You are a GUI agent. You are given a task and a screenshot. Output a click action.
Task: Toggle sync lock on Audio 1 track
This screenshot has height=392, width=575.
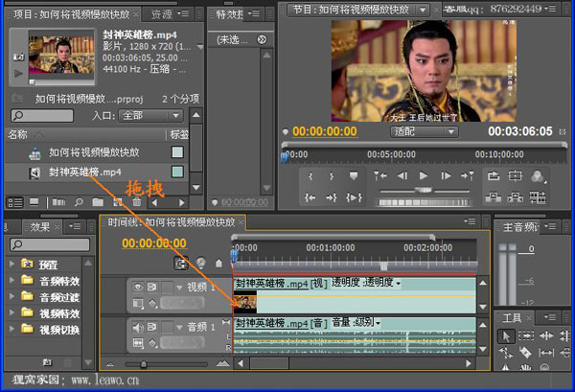[151, 327]
